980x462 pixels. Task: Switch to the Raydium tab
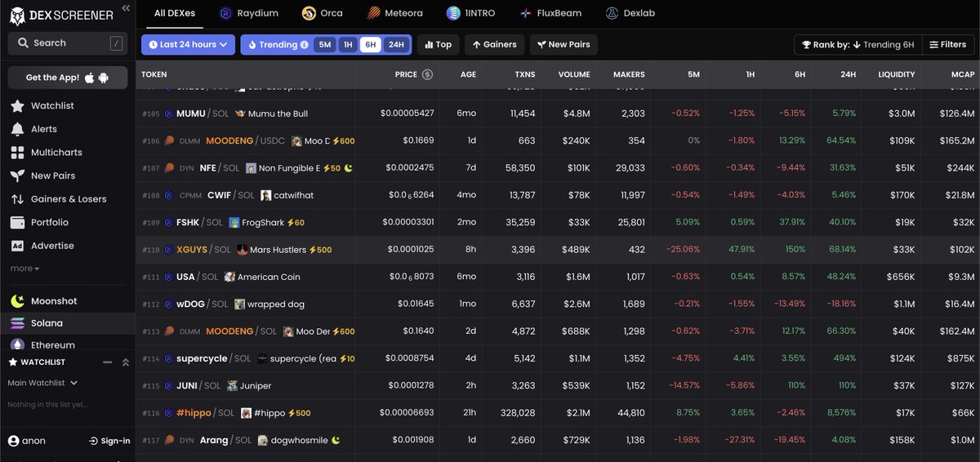pos(249,14)
